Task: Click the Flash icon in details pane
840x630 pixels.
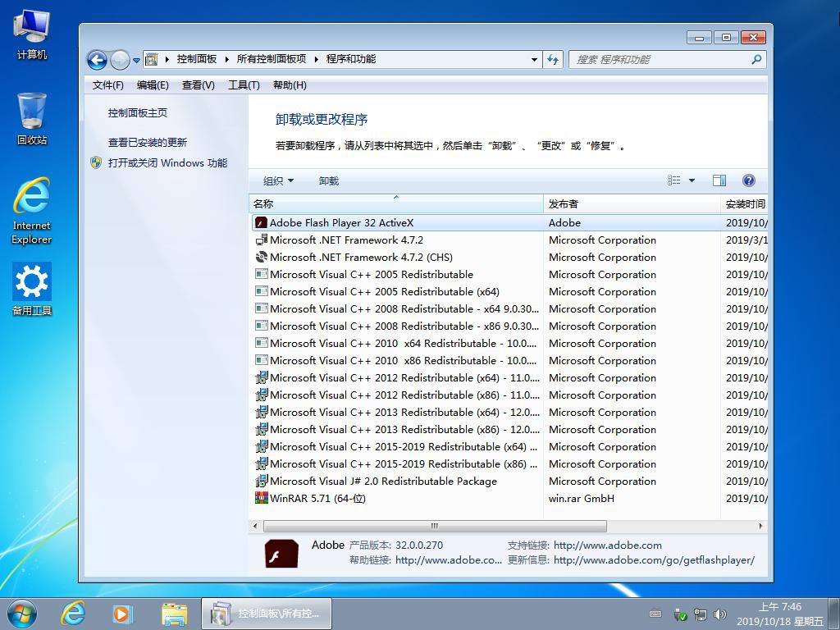Action: [281, 554]
